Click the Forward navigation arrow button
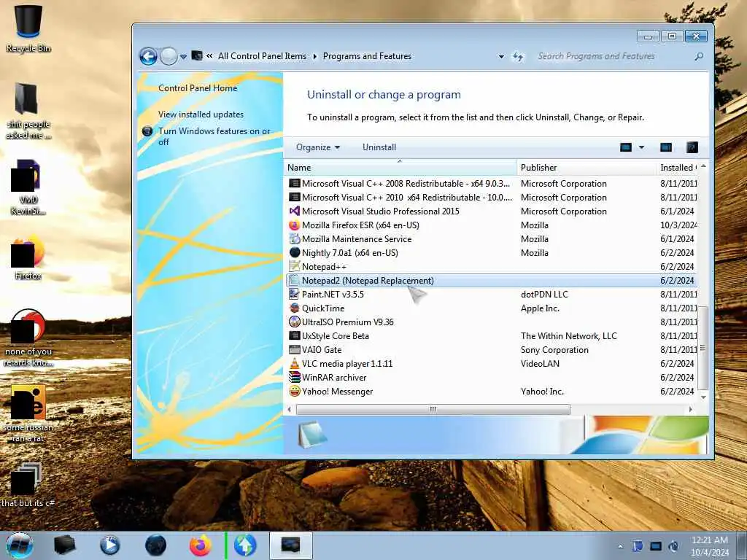Image resolution: width=747 pixels, height=560 pixels. coord(169,57)
